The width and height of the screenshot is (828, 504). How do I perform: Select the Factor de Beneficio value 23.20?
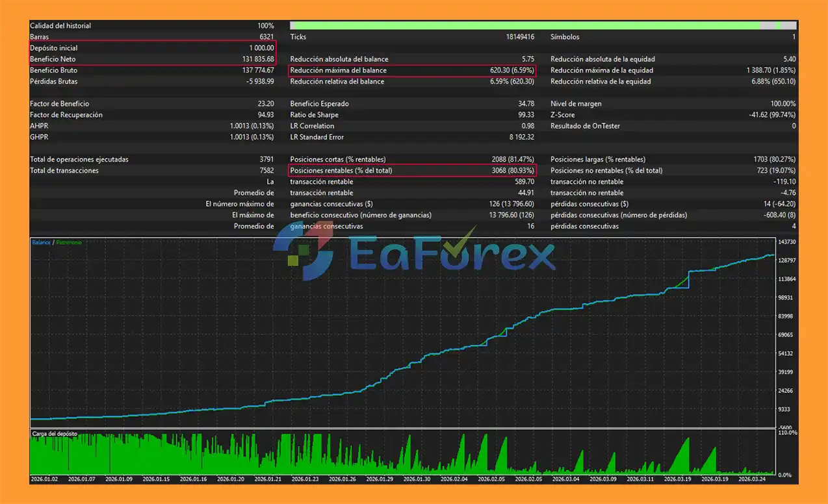[x=265, y=104]
